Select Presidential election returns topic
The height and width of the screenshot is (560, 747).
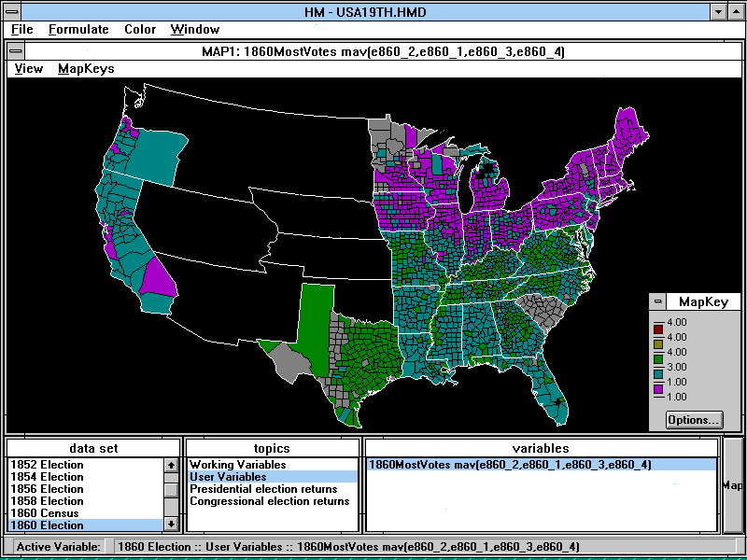[x=273, y=489]
